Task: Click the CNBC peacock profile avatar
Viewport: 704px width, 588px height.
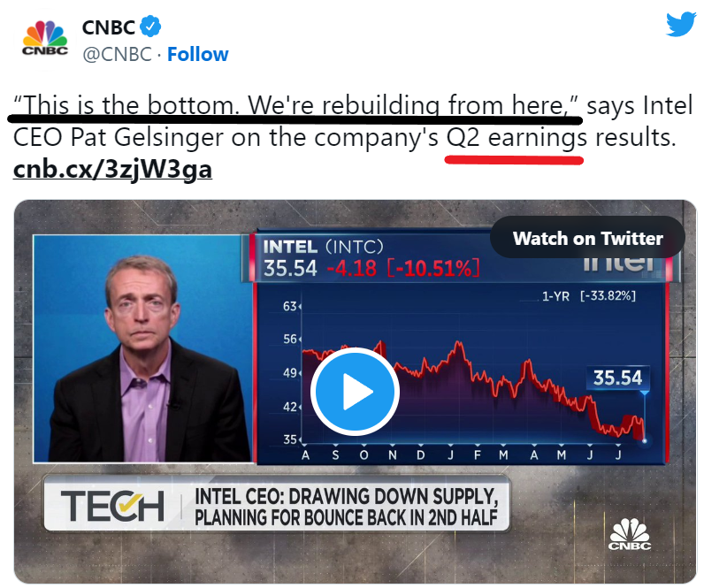Action: pos(43,41)
